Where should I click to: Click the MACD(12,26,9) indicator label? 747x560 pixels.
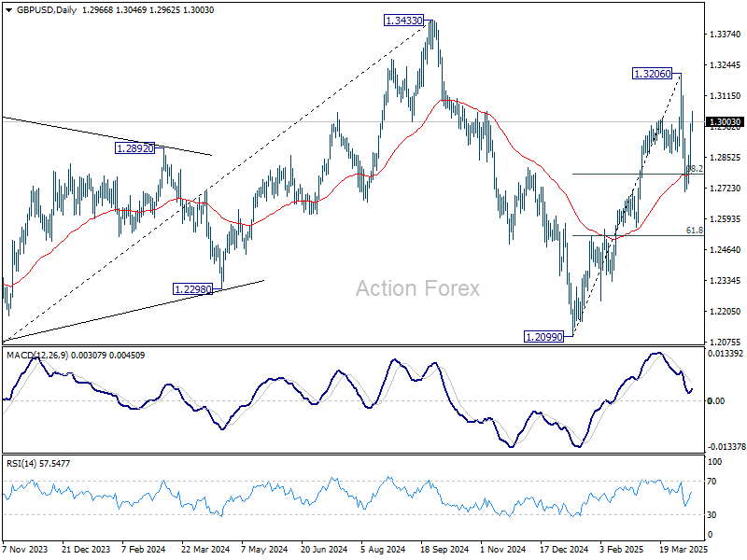[37, 356]
